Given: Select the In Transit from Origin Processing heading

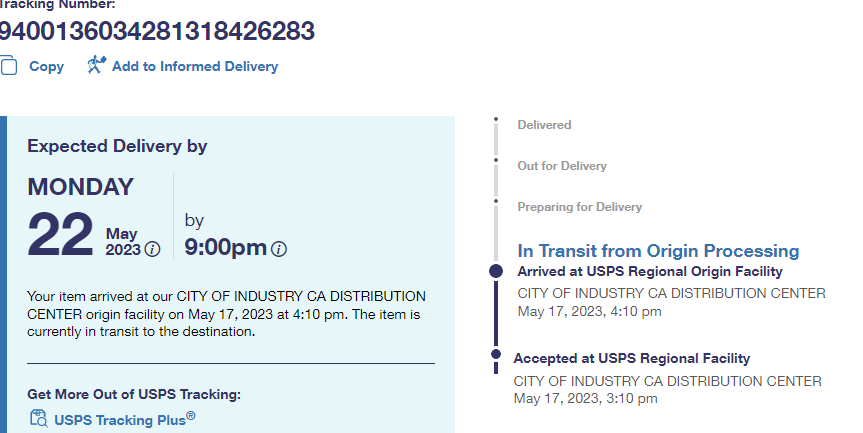Looking at the screenshot, I should [x=658, y=251].
